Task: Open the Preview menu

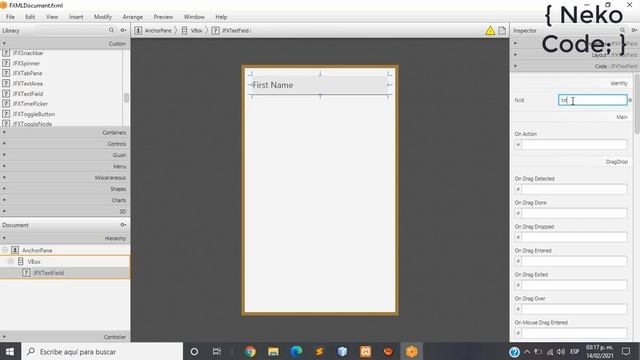Action: (x=163, y=17)
